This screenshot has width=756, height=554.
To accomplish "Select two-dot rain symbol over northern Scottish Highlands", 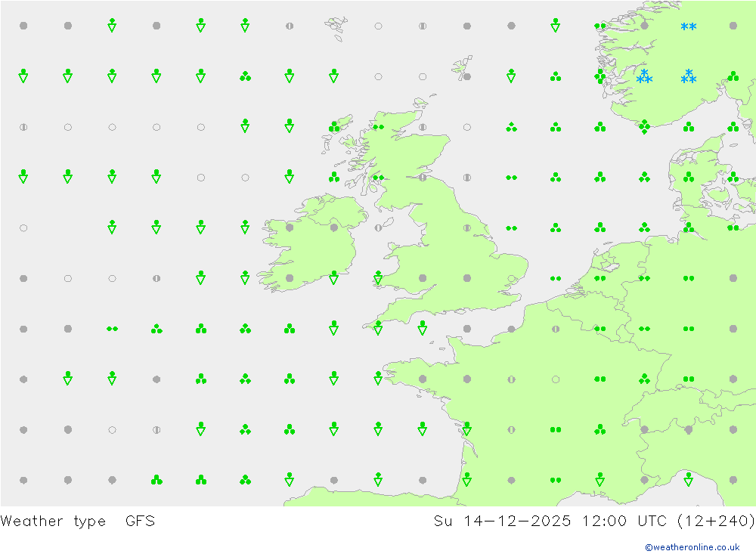I will [379, 127].
